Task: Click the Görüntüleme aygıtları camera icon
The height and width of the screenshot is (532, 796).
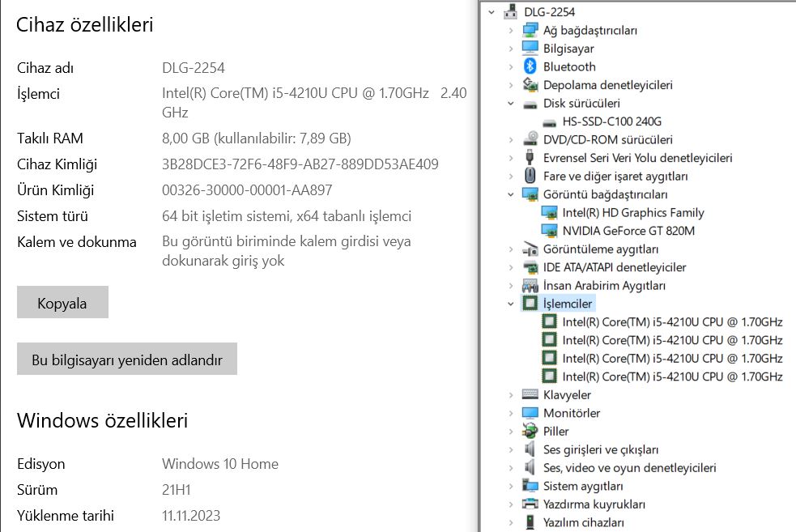Action: pyautogui.click(x=530, y=249)
